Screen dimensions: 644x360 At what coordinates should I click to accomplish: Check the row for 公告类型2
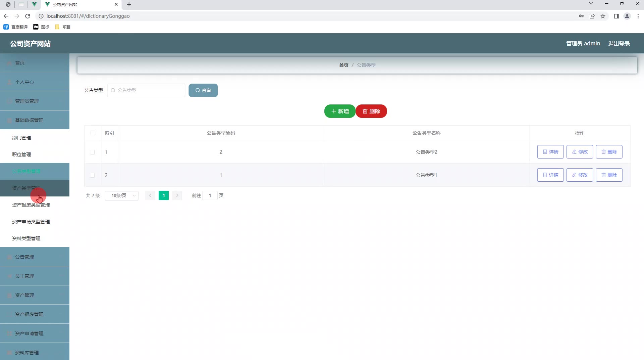pos(92,152)
